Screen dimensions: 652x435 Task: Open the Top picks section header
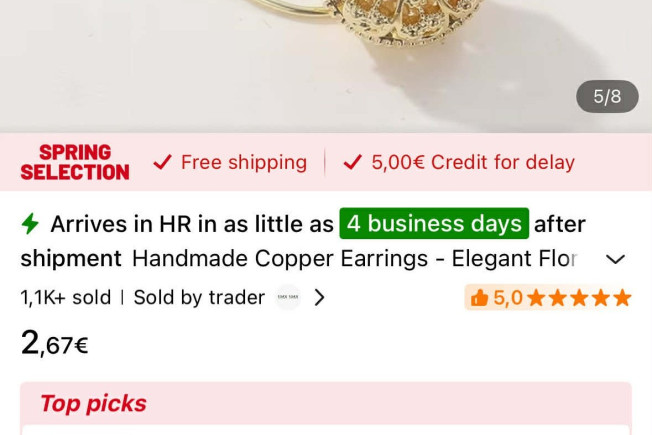[x=94, y=403]
